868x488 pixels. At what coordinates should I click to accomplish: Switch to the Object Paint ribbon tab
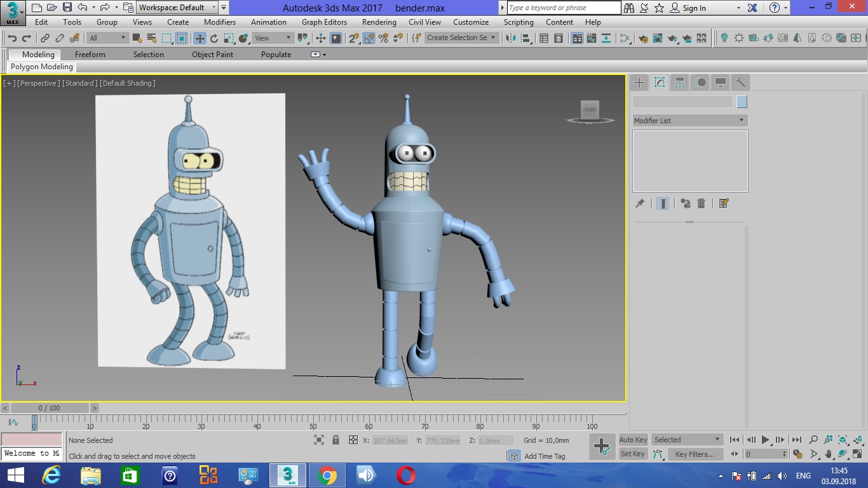tap(212, 55)
